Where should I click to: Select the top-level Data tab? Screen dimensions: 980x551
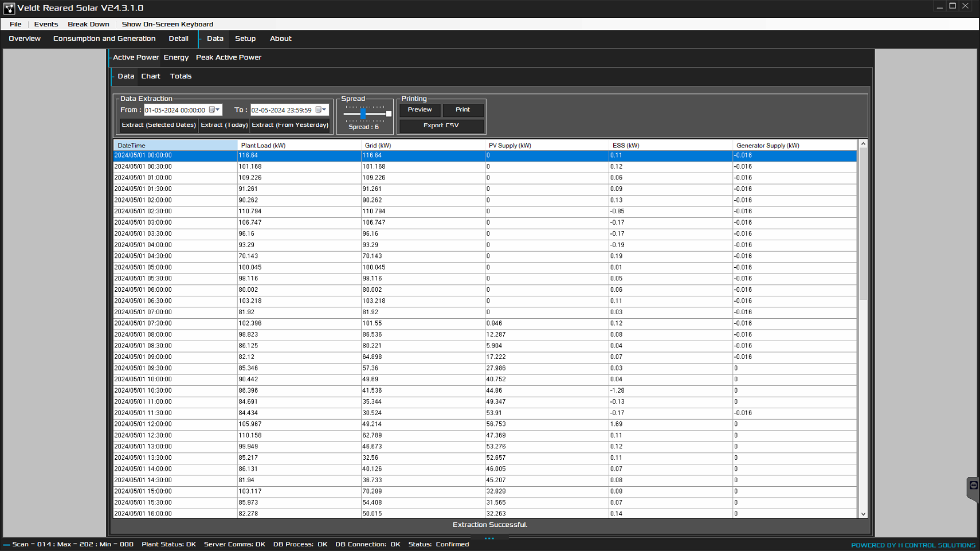click(215, 38)
